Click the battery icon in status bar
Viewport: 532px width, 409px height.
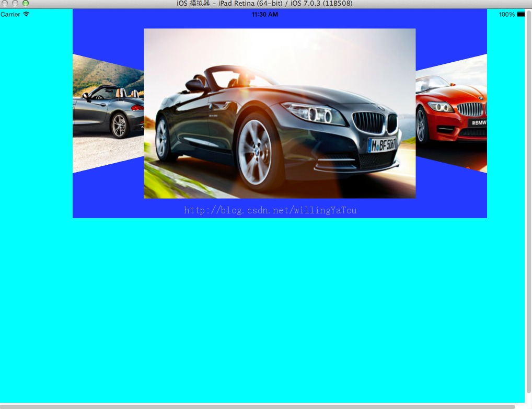(x=521, y=14)
